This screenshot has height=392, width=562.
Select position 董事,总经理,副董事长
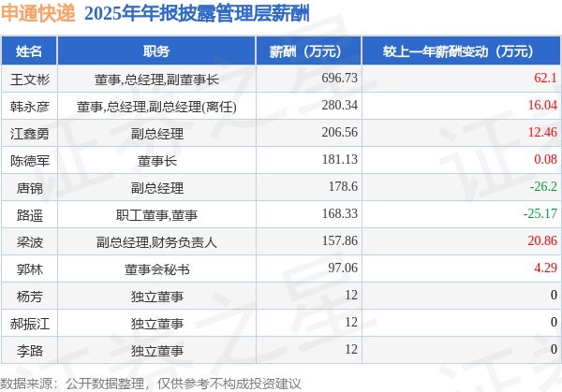pyautogui.click(x=156, y=80)
